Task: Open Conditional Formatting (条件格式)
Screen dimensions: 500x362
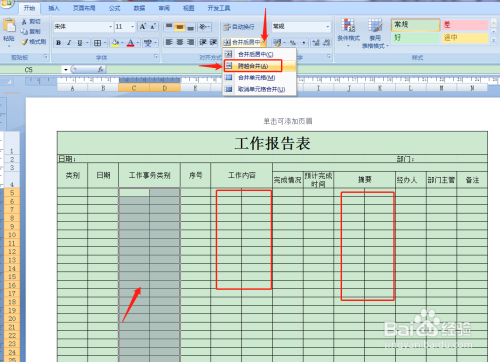Action: click(x=348, y=33)
